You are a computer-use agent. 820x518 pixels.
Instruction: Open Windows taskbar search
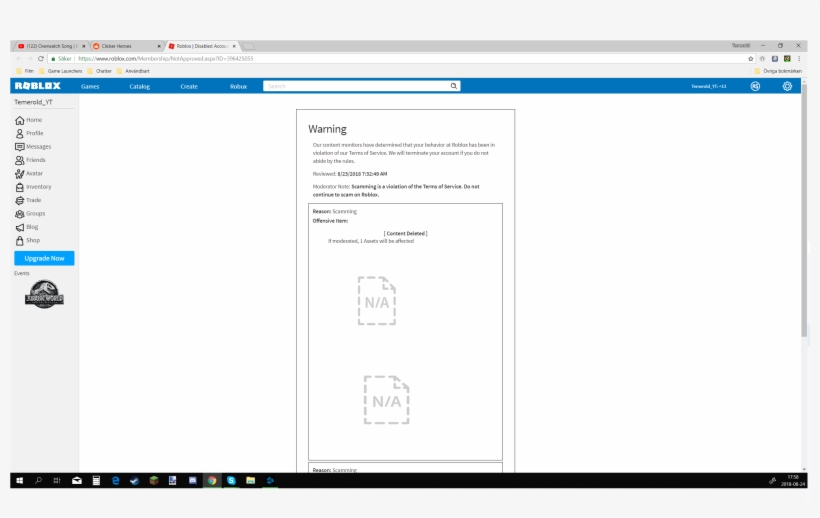[x=38, y=480]
